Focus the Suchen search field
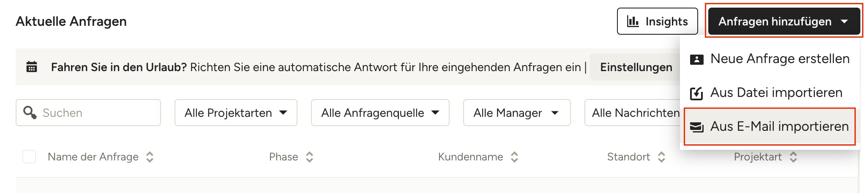 coord(99,113)
